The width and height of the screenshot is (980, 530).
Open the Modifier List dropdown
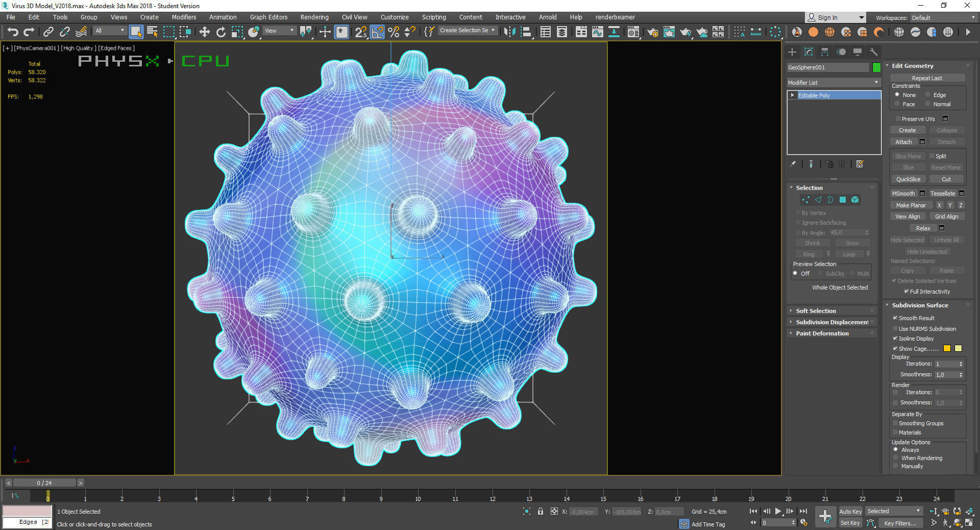[834, 83]
